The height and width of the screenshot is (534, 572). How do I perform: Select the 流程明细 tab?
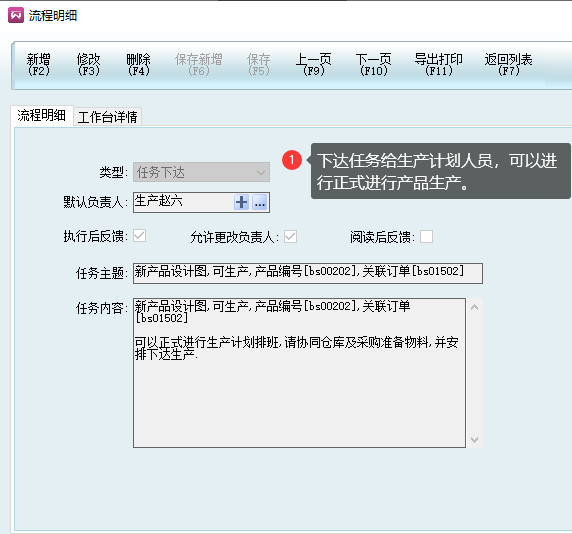(x=42, y=115)
